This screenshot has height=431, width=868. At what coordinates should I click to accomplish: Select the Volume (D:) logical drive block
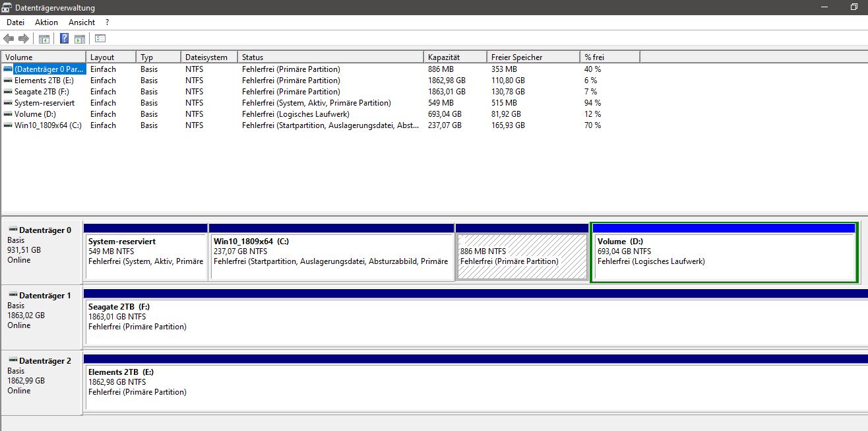pos(724,252)
